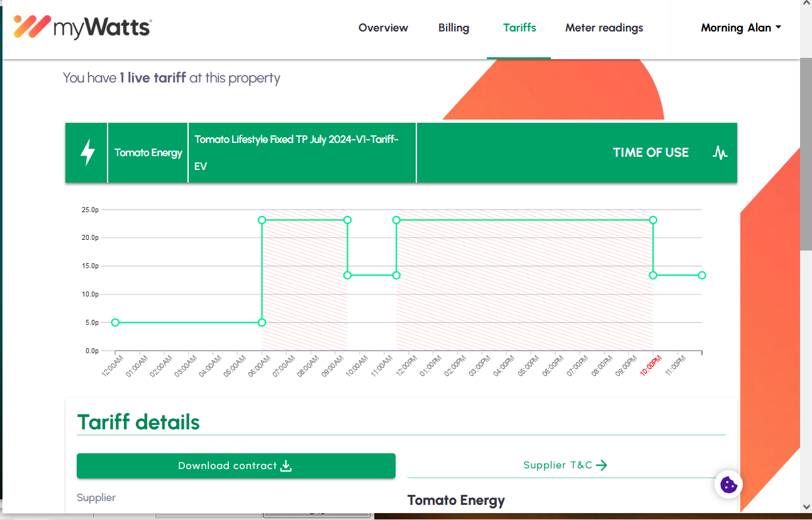Click the upper 06:00AM chart point near 23p
Screen dimensions: 812x520
pyautogui.click(x=262, y=220)
